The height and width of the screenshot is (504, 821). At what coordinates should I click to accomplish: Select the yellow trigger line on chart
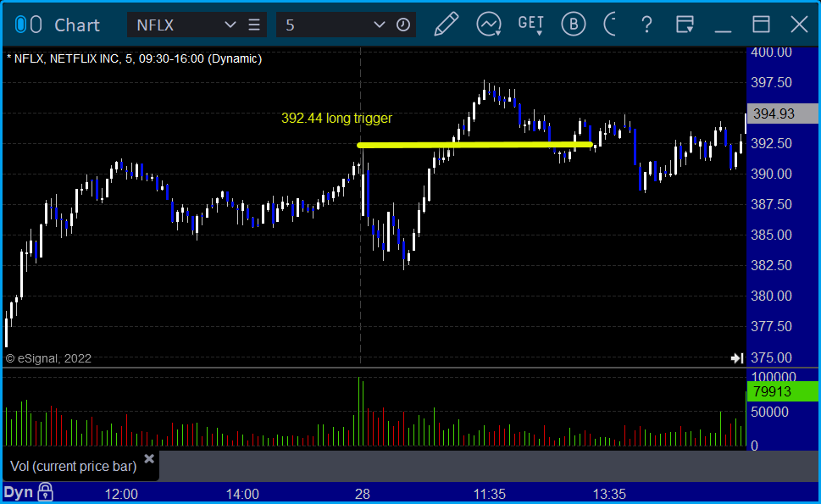tap(475, 145)
